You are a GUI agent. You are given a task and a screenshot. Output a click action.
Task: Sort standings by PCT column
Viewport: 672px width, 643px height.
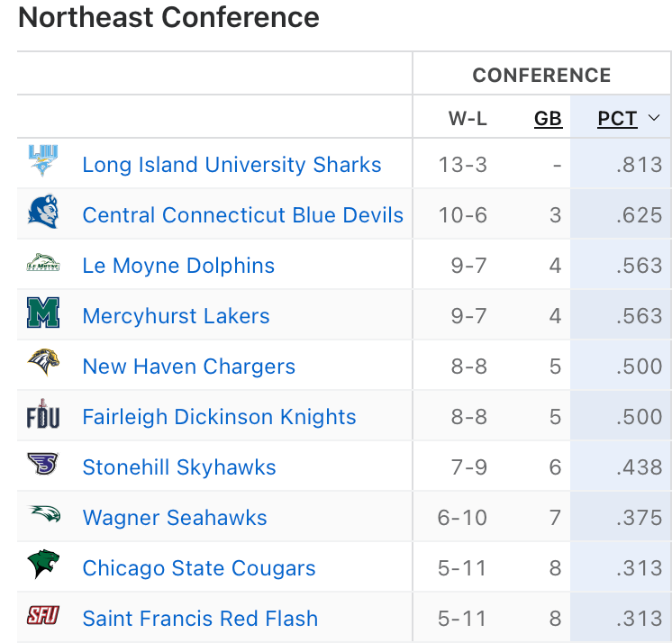pos(617,119)
